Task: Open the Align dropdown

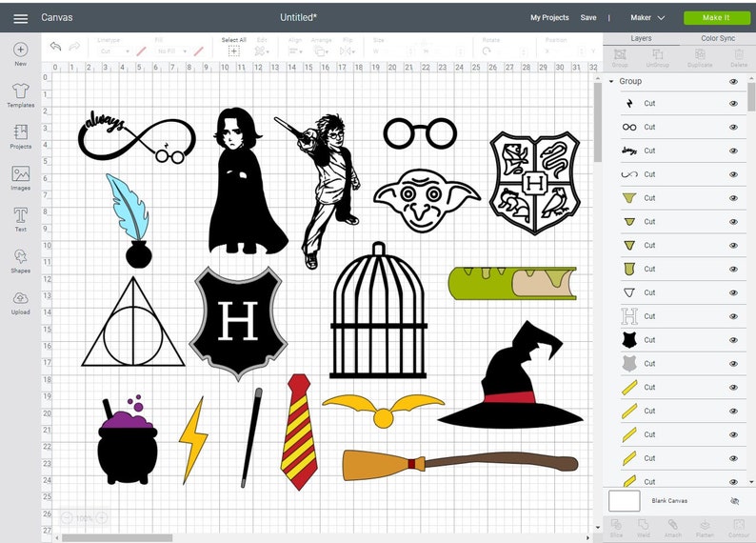Action: point(295,50)
